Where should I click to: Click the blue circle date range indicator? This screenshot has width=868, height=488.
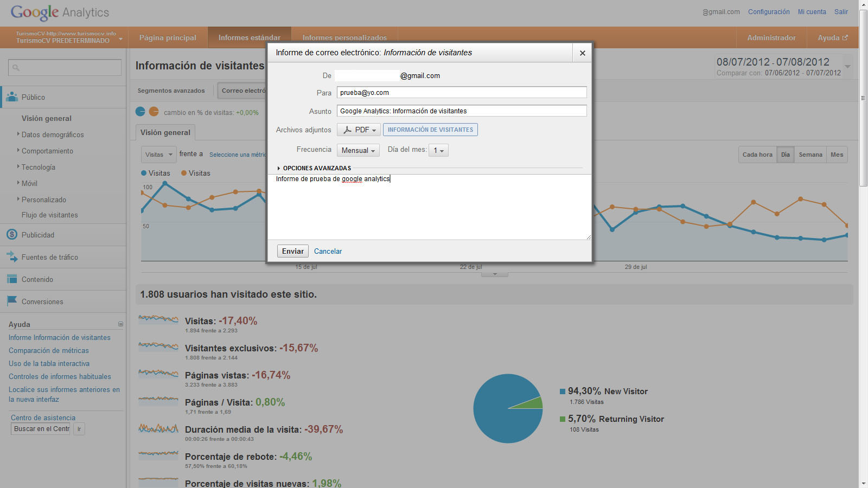(x=140, y=111)
